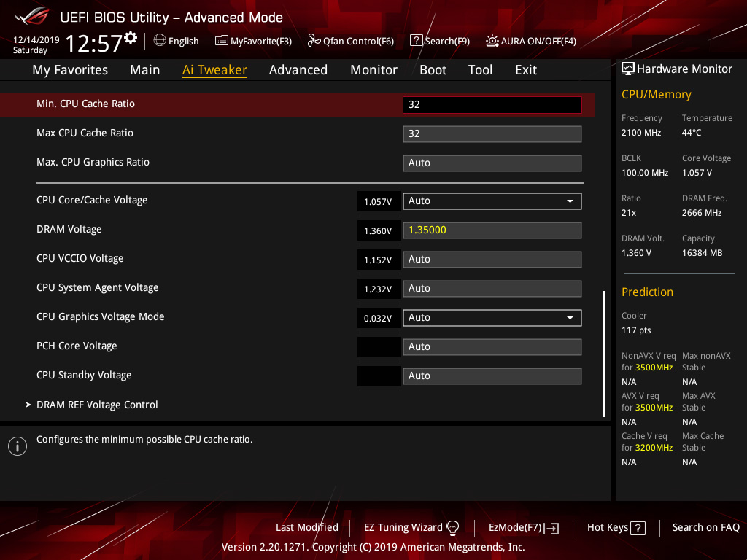Click the Max. CPU Graphics Ratio field
This screenshot has height=560, width=747.
(492, 163)
